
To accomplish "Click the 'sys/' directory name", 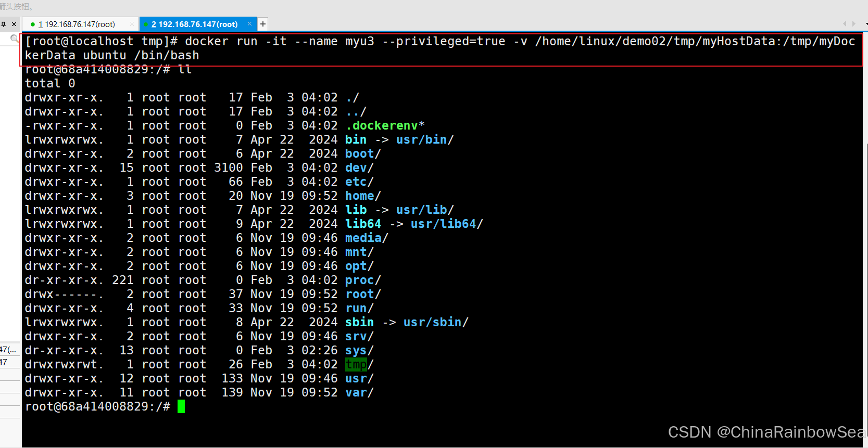I will [x=359, y=350].
